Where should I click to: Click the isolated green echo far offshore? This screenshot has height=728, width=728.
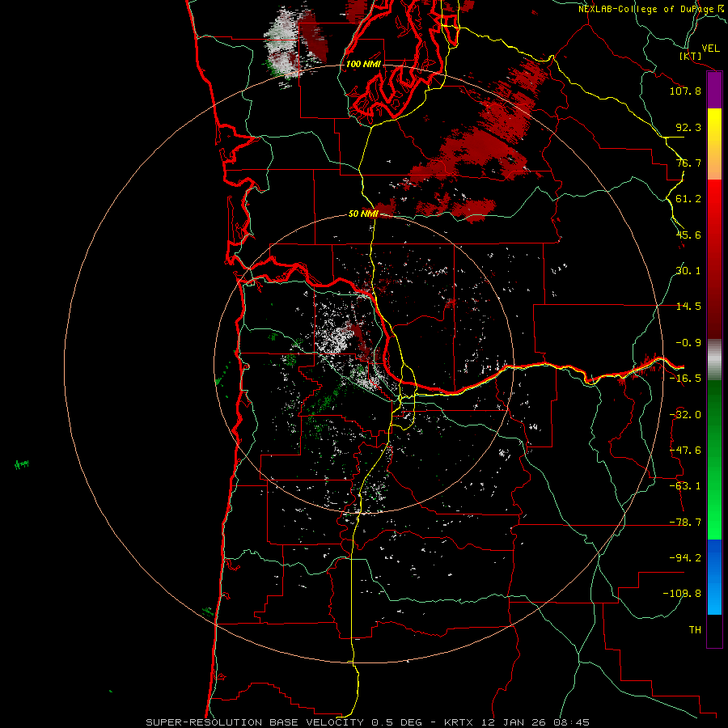22,463
